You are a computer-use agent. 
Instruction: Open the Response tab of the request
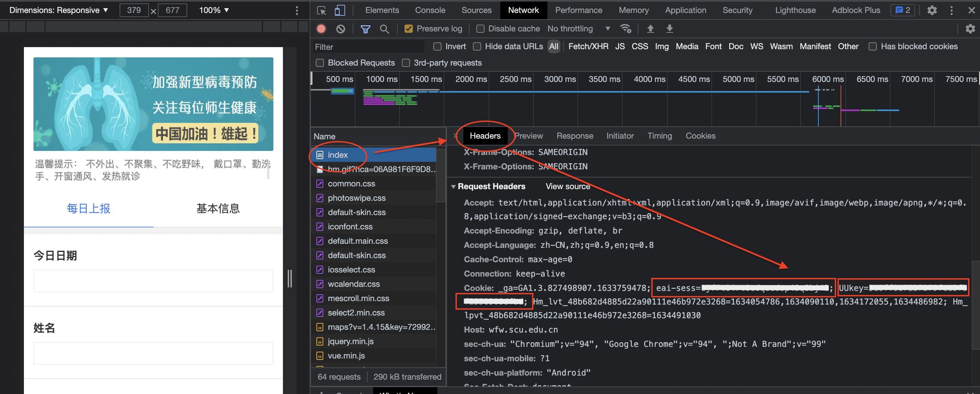pos(574,136)
